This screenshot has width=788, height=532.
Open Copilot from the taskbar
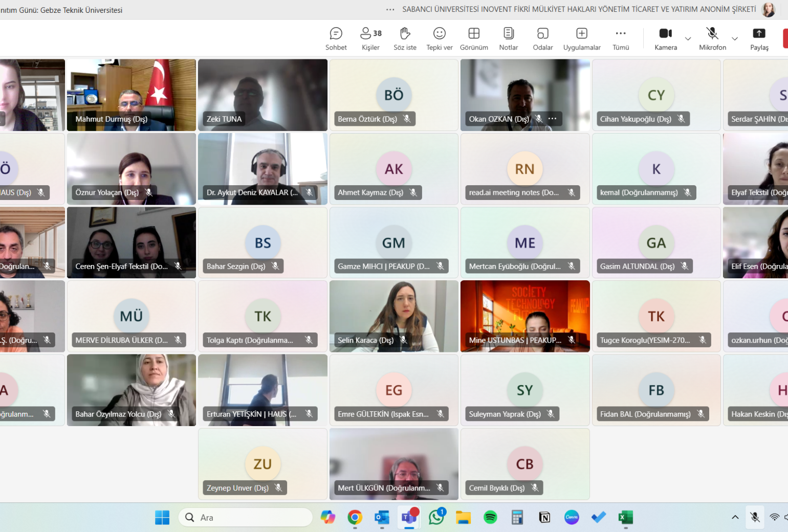[x=328, y=518]
